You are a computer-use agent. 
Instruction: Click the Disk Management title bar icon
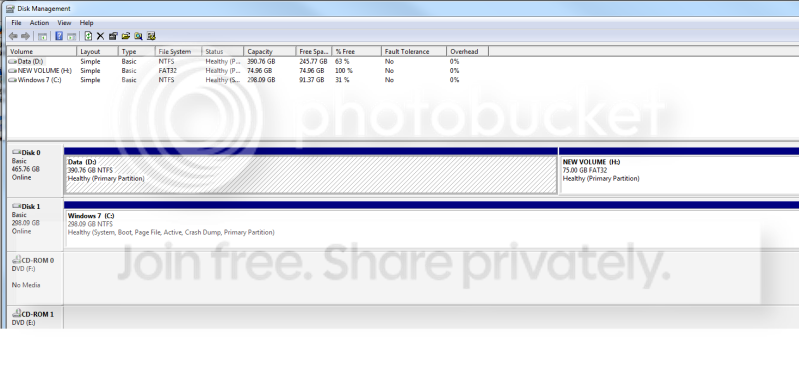(x=10, y=9)
